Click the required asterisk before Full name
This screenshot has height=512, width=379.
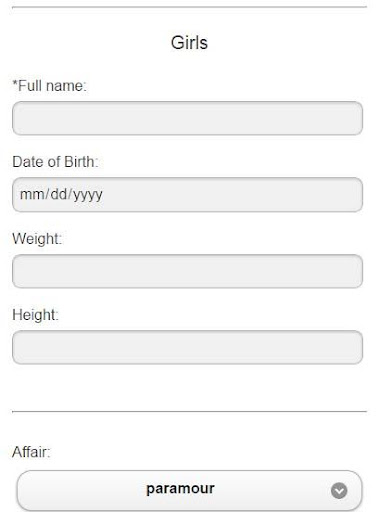[15, 83]
